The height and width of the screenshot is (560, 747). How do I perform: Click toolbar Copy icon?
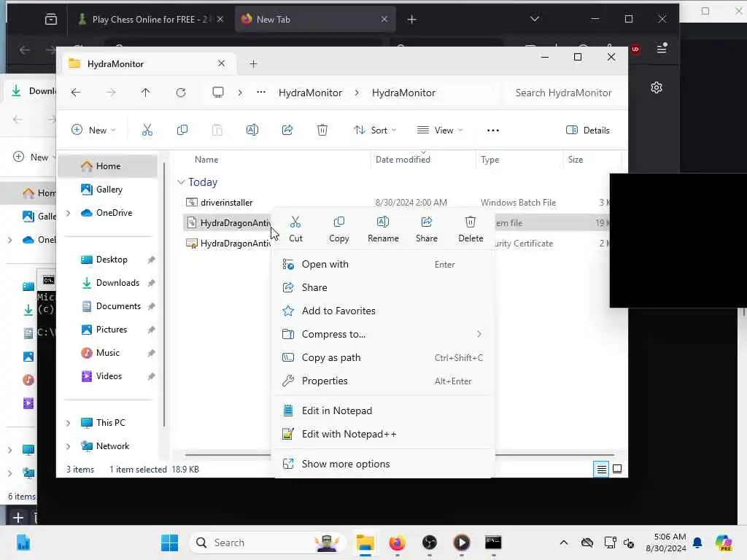[x=182, y=130]
